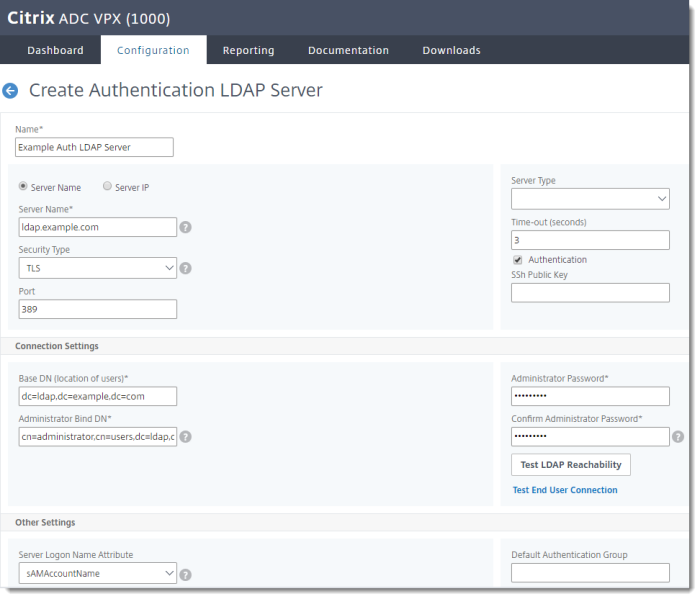Image resolution: width=700 pixels, height=599 pixels.
Task: Open the Reporting tab
Action: (248, 50)
